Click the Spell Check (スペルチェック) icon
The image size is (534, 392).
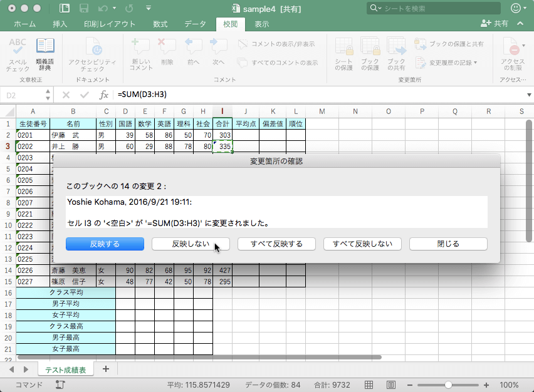click(18, 54)
